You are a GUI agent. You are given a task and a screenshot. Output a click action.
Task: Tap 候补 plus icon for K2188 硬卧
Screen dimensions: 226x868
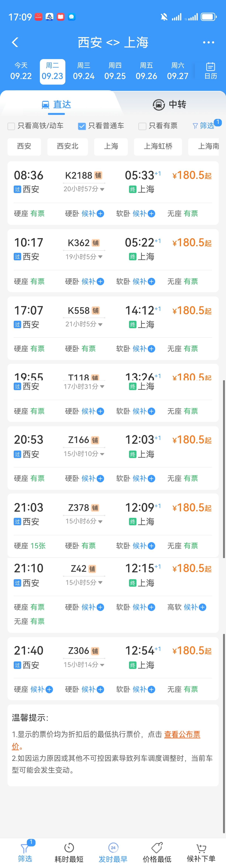click(100, 213)
